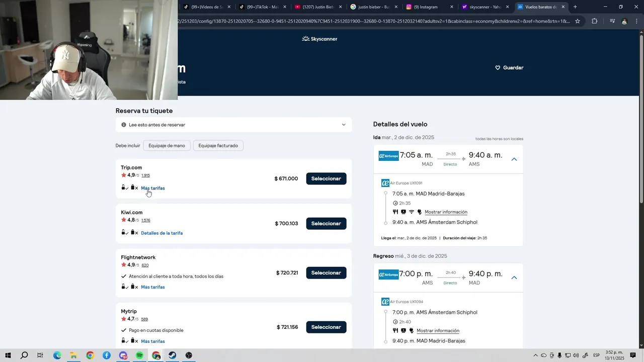
Task: Open Windows taskbar search
Action: coord(24,355)
